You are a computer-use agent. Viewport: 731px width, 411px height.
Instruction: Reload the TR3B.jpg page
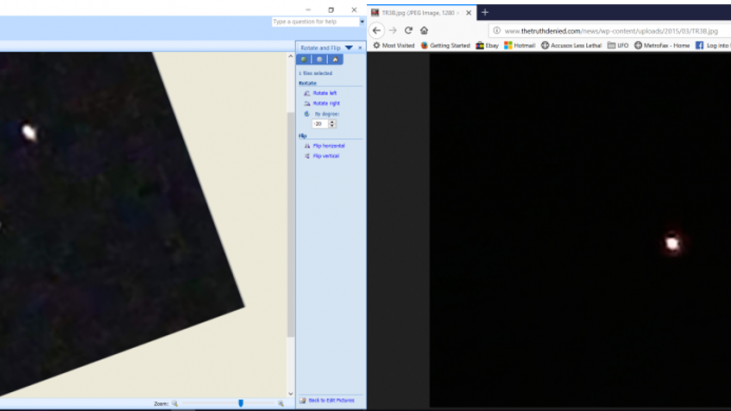pyautogui.click(x=408, y=30)
